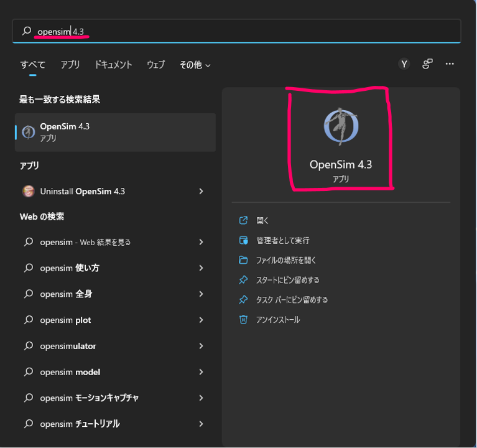Expand chevron next to opensimulator
This screenshot has height=448, width=477.
click(x=201, y=346)
